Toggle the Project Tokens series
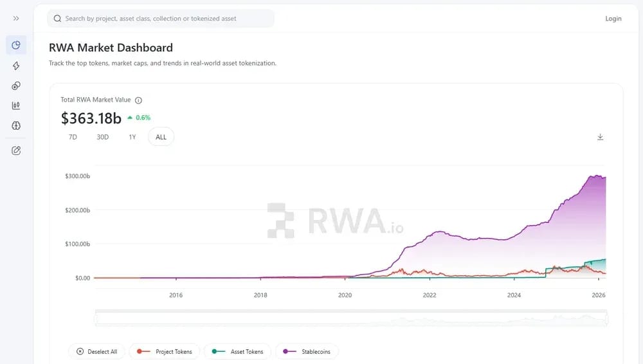Image resolution: width=643 pixels, height=364 pixels. pos(165,352)
